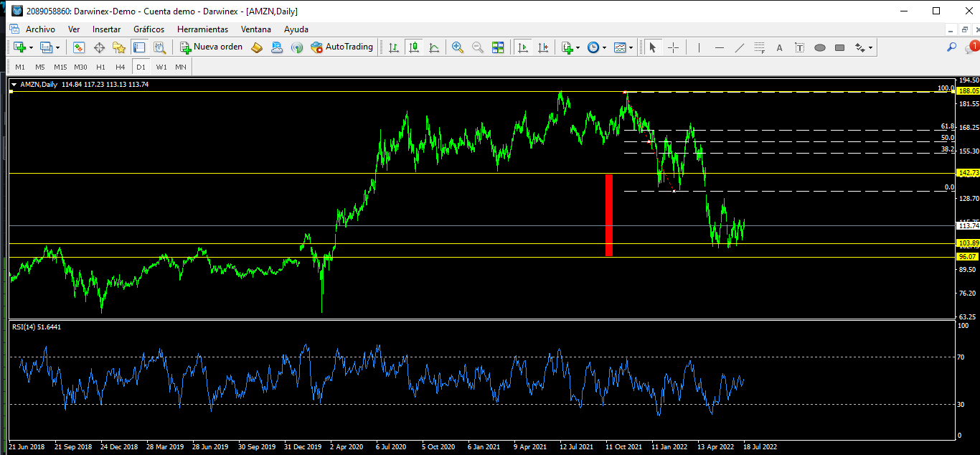Open the Herramientas menu
Screen dimensions: 980x455
(x=202, y=29)
